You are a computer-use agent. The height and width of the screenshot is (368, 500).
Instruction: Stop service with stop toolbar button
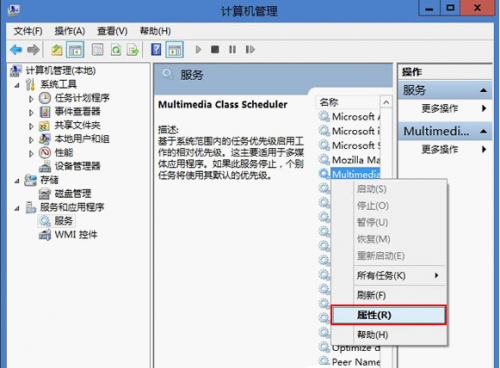(x=215, y=50)
